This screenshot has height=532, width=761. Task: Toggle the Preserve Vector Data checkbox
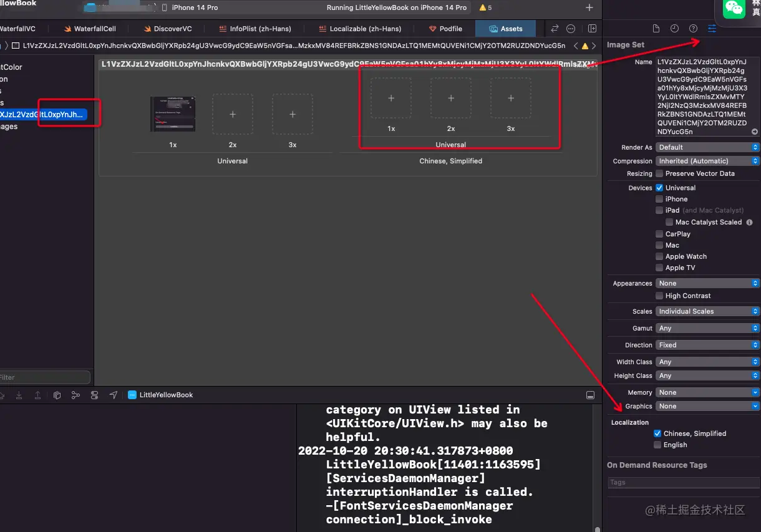click(659, 173)
